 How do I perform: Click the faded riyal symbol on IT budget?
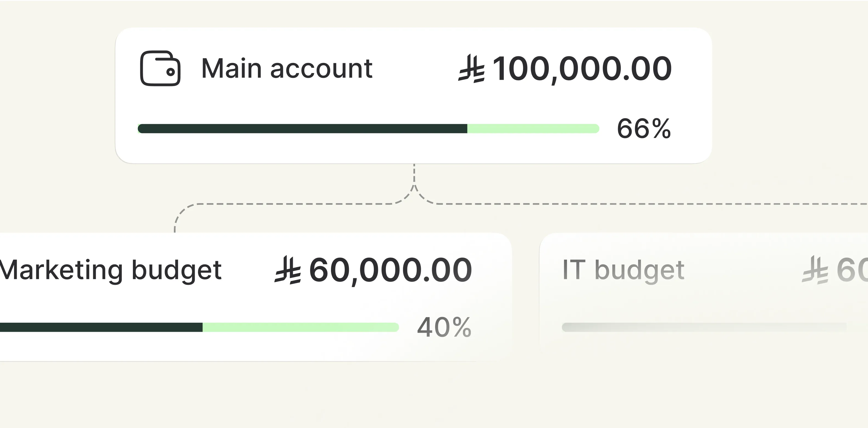coord(815,270)
